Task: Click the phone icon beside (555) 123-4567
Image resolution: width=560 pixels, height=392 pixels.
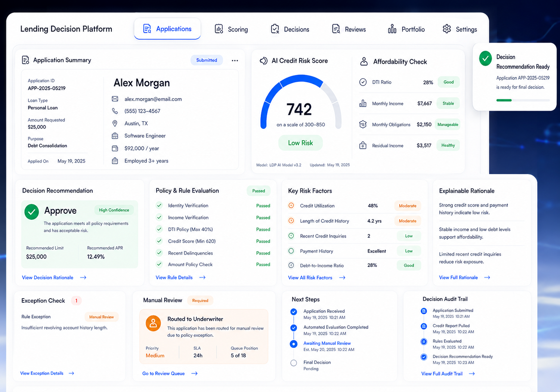Action: click(115, 111)
